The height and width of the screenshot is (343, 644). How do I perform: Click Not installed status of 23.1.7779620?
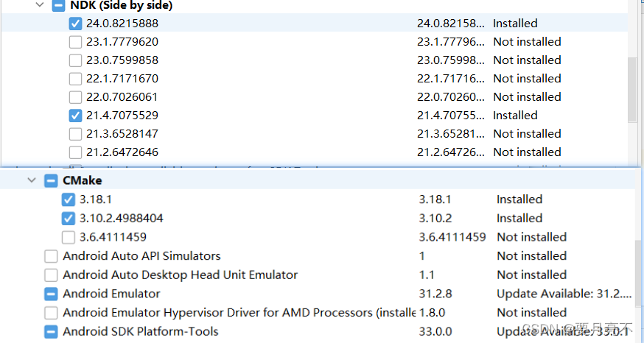pos(527,42)
